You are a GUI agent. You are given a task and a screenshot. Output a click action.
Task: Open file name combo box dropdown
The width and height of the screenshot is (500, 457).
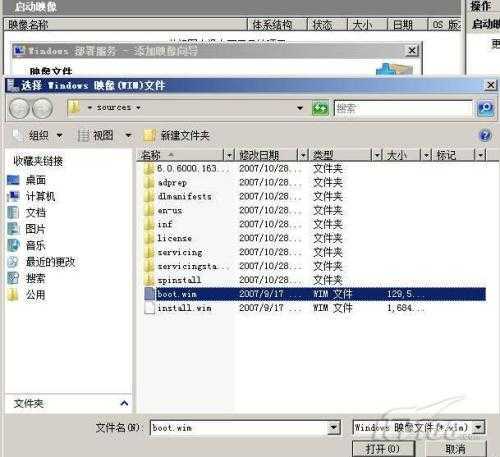pyautogui.click(x=334, y=428)
